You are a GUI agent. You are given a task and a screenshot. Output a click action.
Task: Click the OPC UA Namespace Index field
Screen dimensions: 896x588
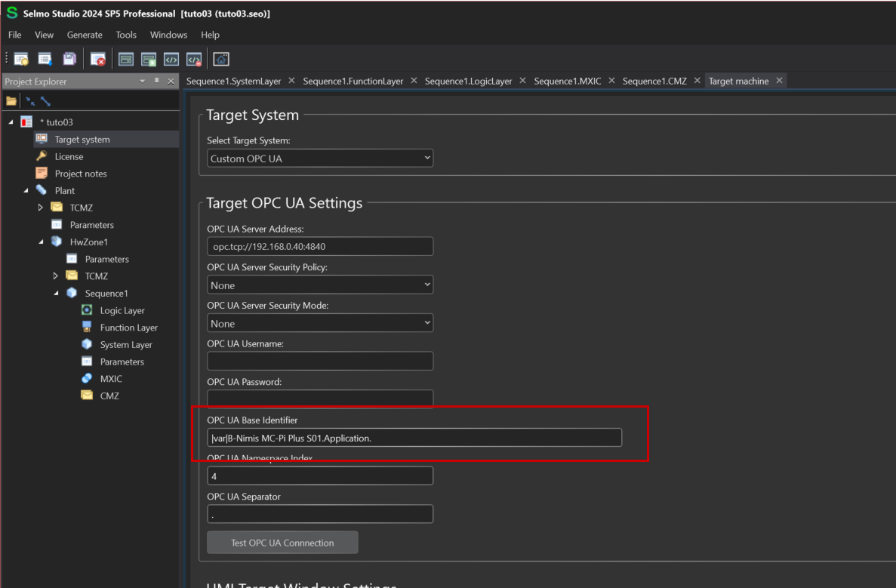point(320,476)
